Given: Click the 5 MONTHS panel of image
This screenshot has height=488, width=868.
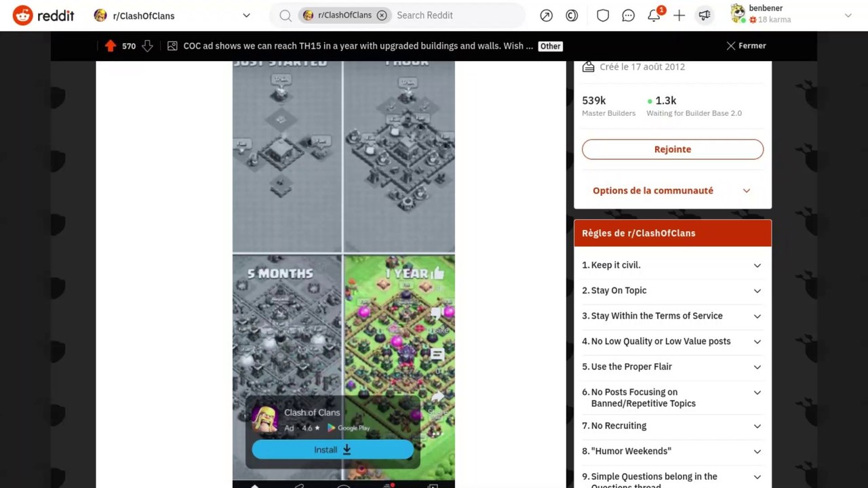Looking at the screenshot, I should [x=288, y=366].
